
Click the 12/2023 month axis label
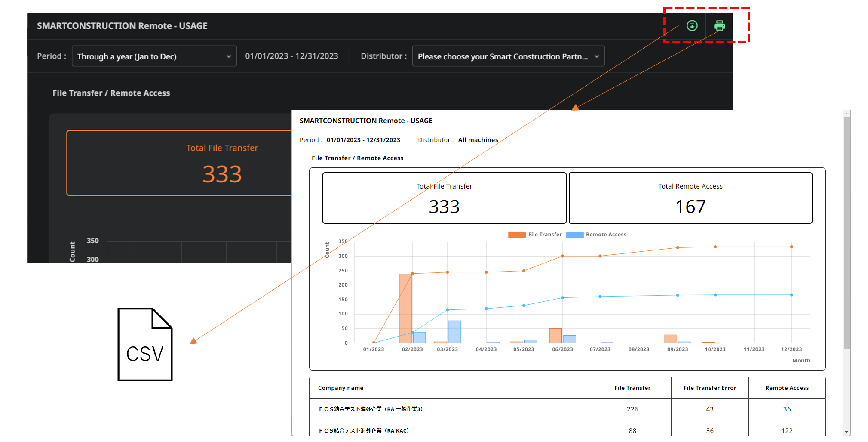click(791, 349)
